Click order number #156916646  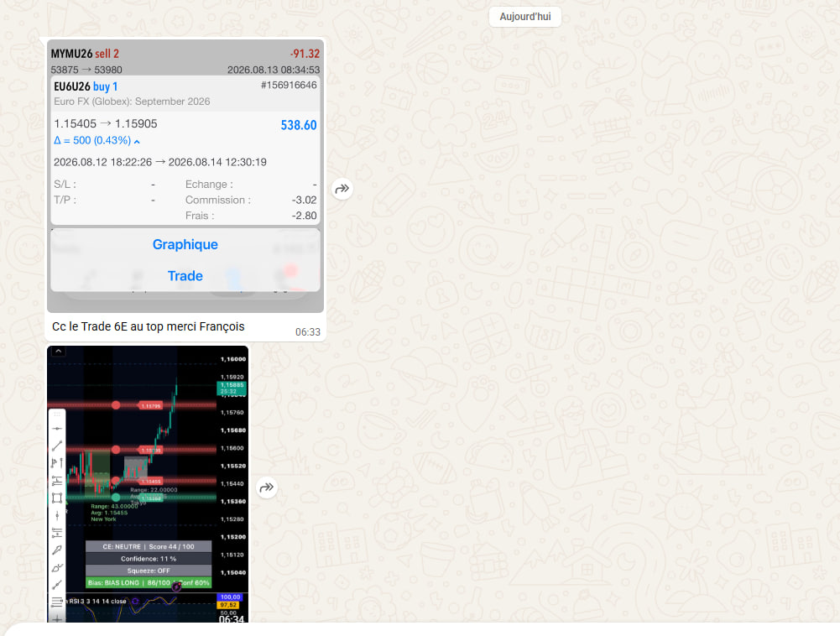pyautogui.click(x=289, y=86)
